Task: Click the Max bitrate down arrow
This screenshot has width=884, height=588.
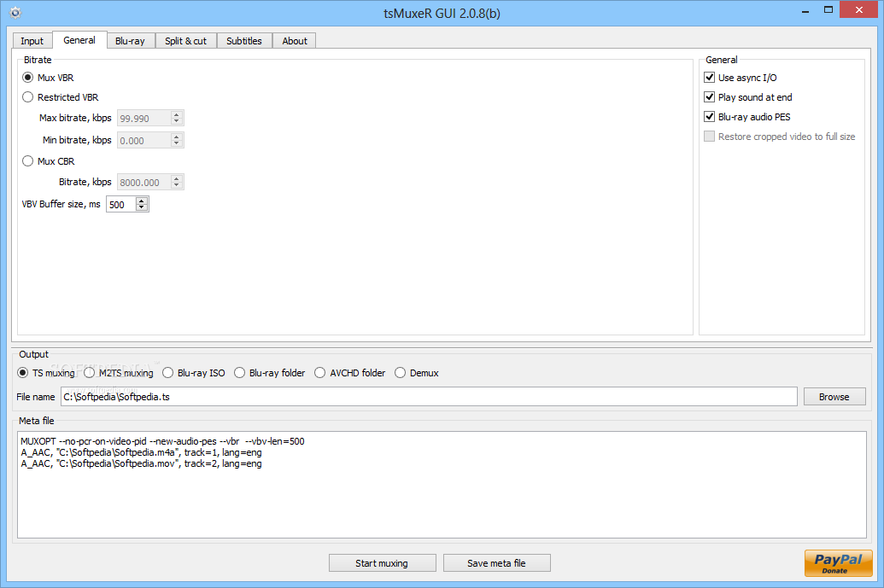Action: click(177, 121)
